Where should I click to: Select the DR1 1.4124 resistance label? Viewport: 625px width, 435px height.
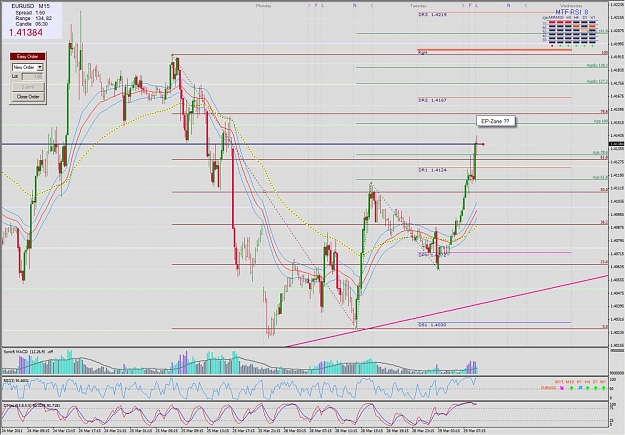(x=432, y=170)
